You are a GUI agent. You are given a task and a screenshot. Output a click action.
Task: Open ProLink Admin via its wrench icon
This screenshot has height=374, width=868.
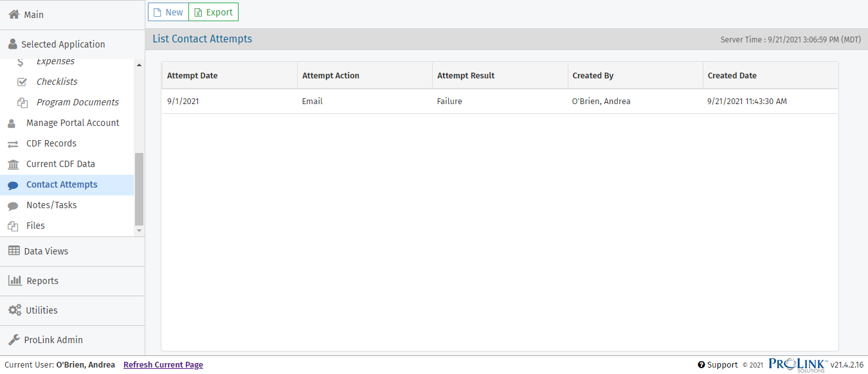(12, 339)
